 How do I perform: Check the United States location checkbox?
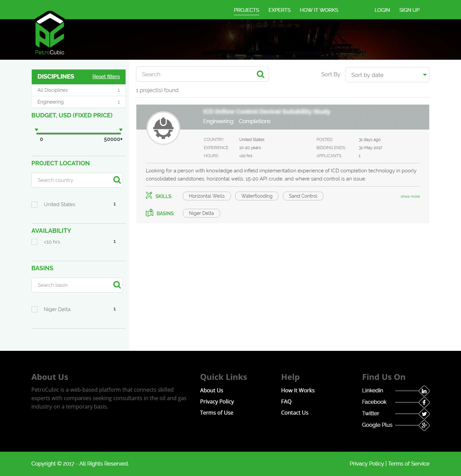(x=34, y=204)
